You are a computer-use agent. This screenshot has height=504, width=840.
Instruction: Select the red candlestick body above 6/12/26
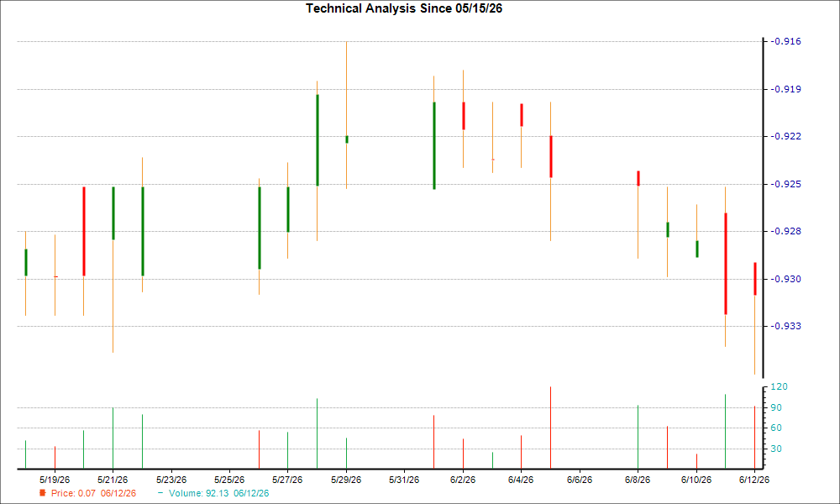[755, 279]
